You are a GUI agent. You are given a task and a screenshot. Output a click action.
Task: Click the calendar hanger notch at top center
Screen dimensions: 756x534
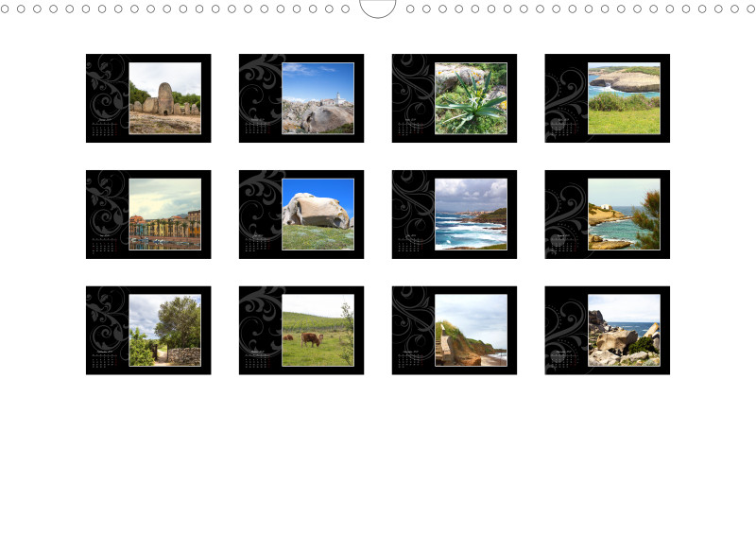[x=378, y=9]
